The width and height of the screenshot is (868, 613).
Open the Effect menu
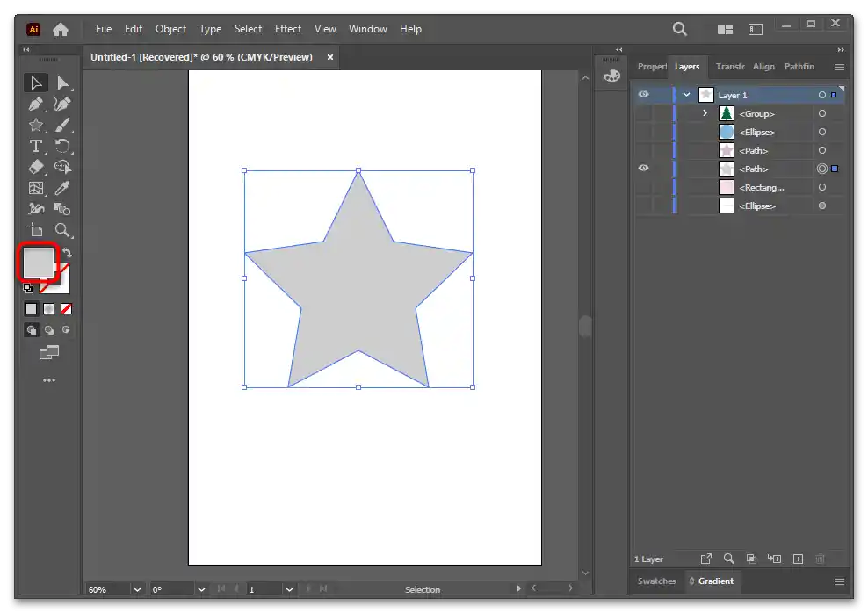click(x=288, y=29)
